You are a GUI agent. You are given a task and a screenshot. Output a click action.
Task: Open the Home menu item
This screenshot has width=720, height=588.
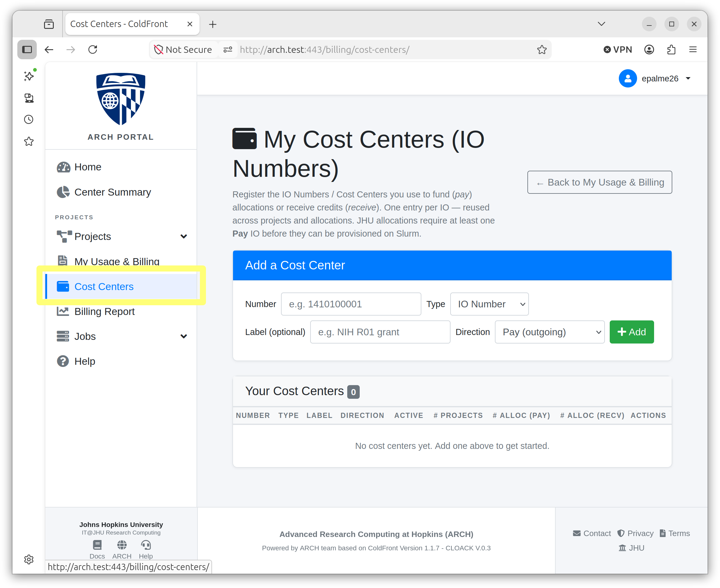[121, 167]
